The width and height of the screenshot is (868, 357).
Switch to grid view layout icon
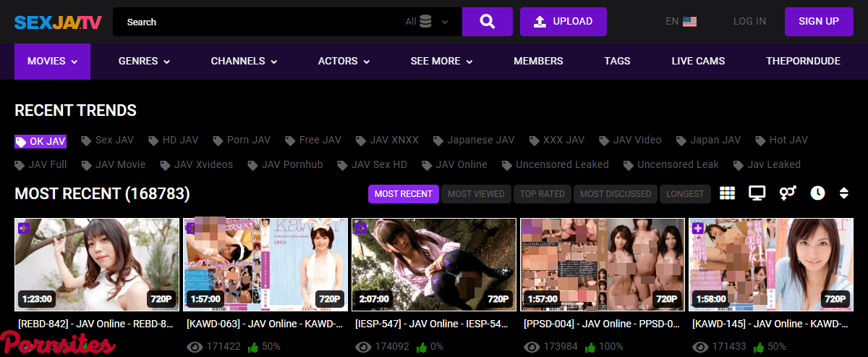[x=727, y=193]
